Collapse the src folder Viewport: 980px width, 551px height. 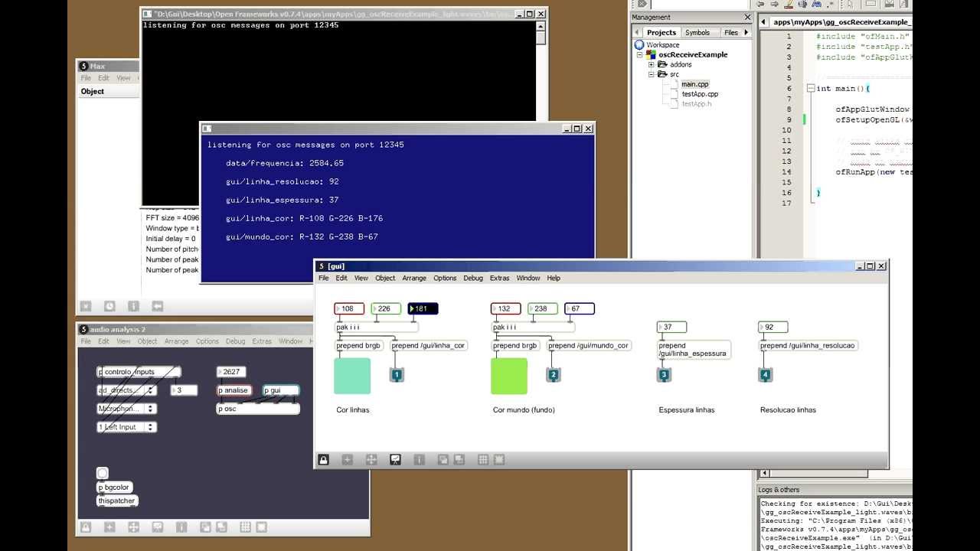[x=652, y=74]
